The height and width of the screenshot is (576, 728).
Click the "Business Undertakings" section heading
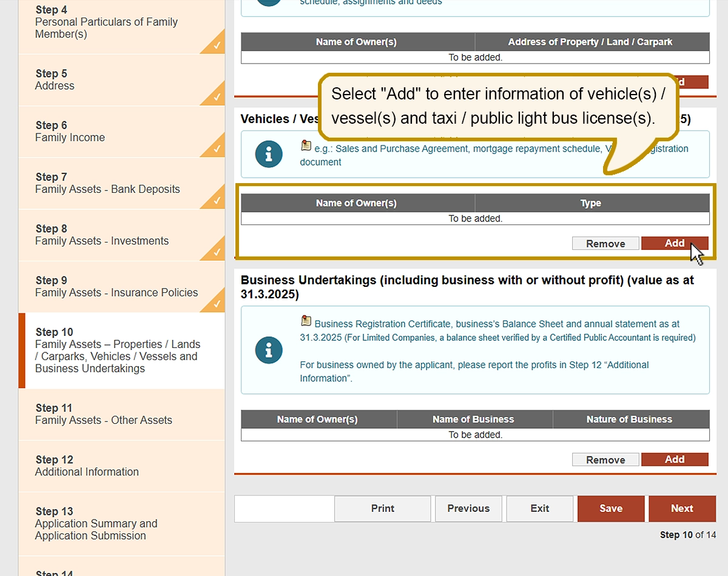[467, 287]
